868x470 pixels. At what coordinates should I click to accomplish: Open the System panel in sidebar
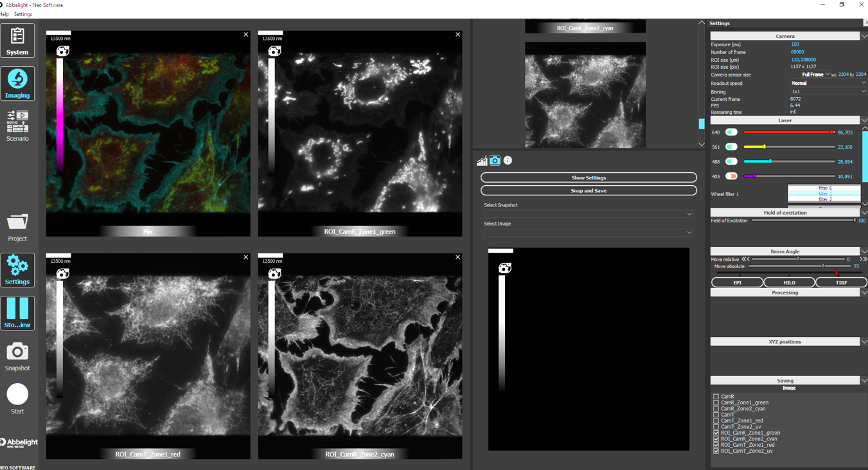pos(17,41)
